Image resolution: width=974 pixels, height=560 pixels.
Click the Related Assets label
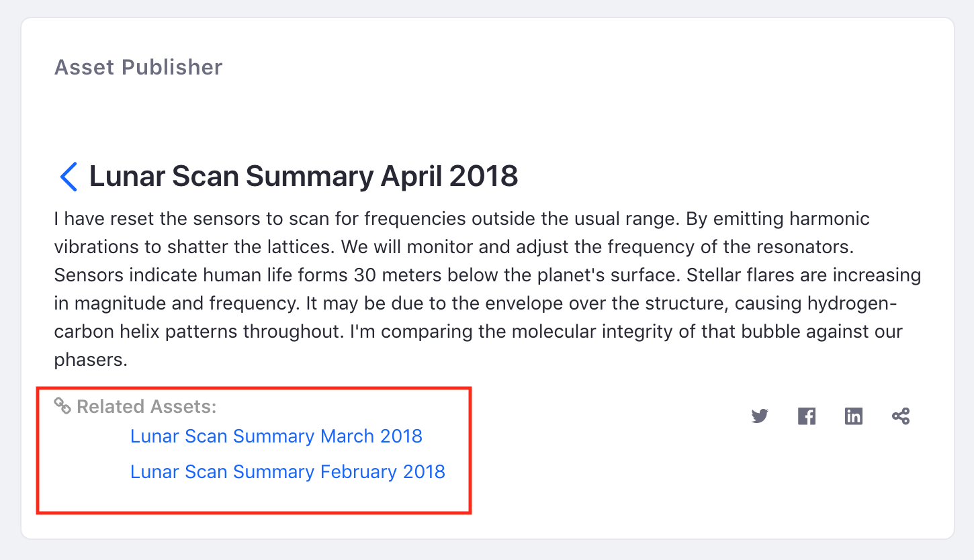point(147,406)
